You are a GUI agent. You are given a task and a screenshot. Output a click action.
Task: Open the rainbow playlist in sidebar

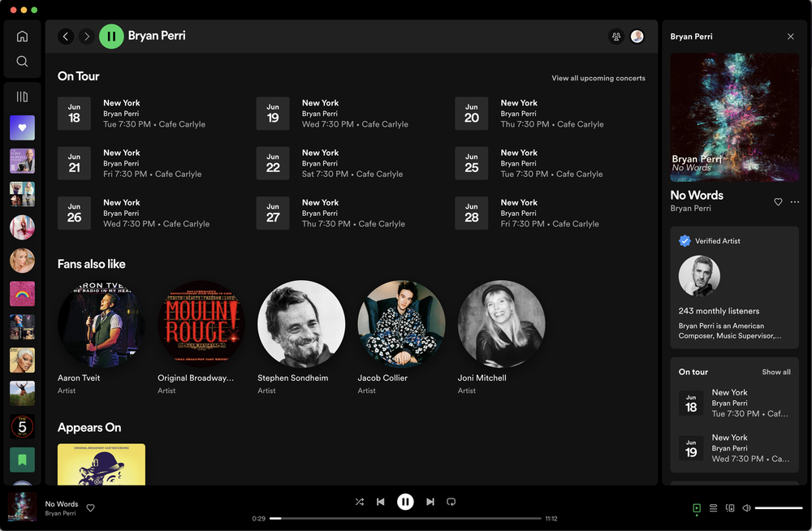(x=22, y=294)
